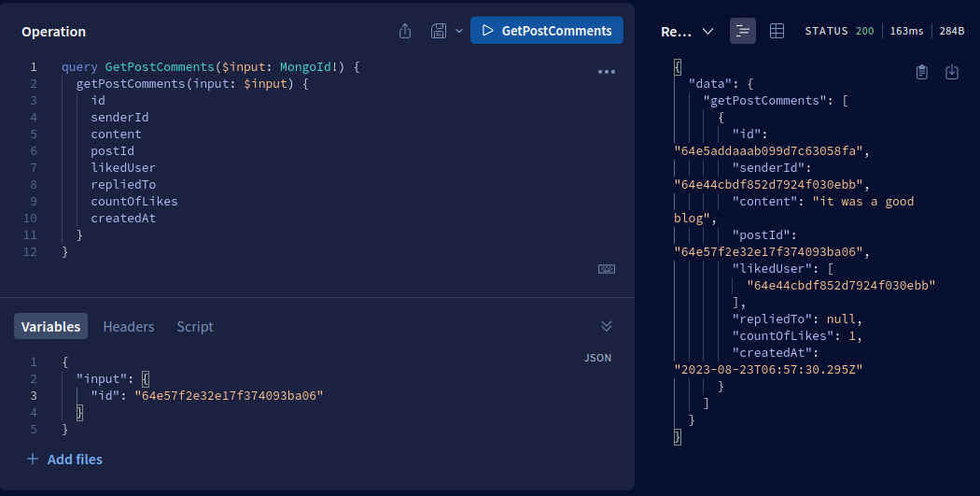Open the operation three-dots menu
The height and width of the screenshot is (496, 980).
pyautogui.click(x=607, y=72)
